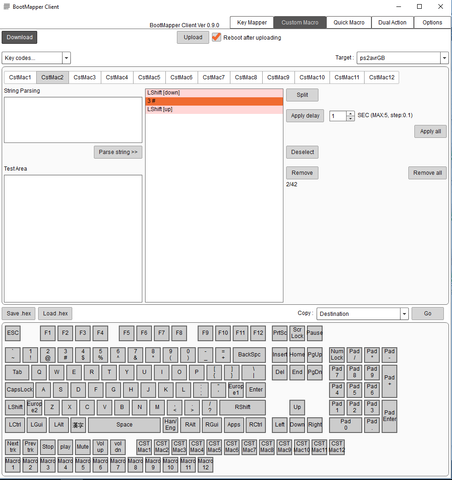452x480 pixels.
Task: Switch to the Quick Macro tab
Action: [x=349, y=23]
